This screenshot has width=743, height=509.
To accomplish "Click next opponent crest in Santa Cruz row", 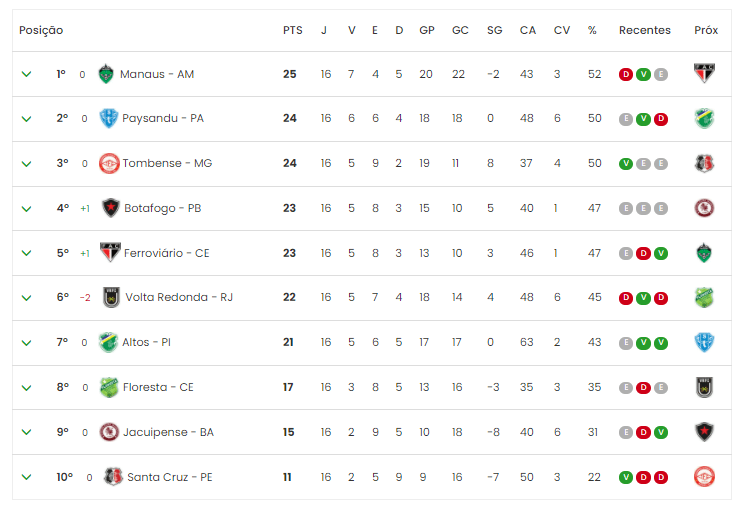I will click(x=705, y=477).
